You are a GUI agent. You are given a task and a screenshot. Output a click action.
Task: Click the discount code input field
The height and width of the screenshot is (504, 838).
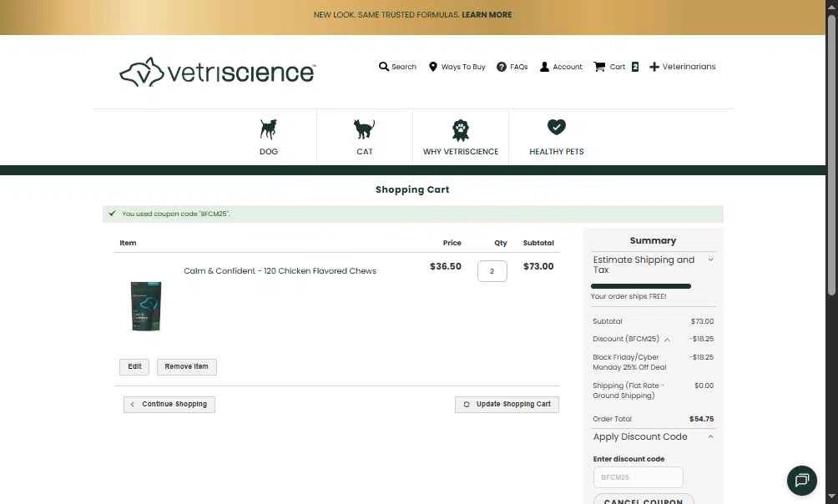[x=639, y=477]
